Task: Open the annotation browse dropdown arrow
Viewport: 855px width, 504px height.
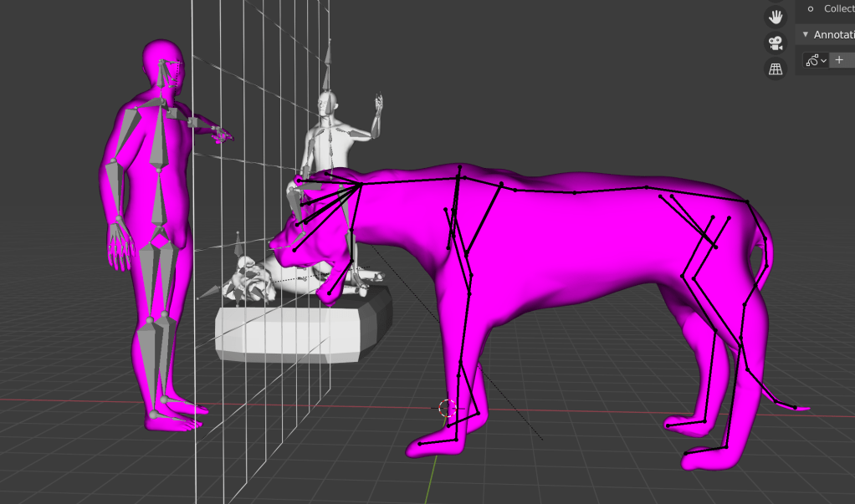Action: point(823,60)
